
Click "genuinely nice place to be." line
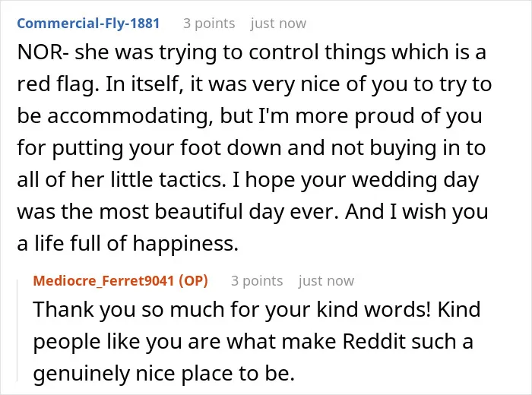tap(164, 374)
